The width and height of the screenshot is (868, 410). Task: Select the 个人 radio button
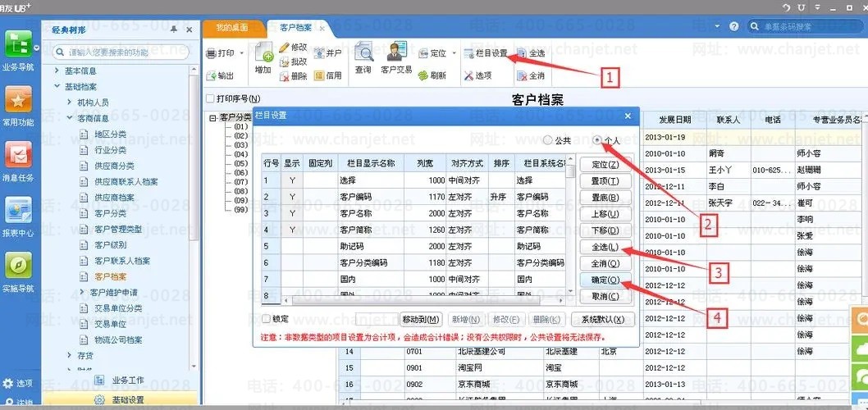point(596,140)
